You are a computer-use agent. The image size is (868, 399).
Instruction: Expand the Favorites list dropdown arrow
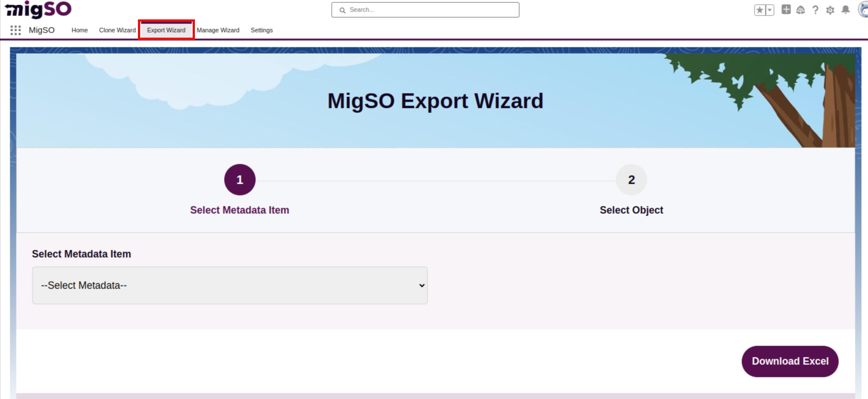click(769, 10)
